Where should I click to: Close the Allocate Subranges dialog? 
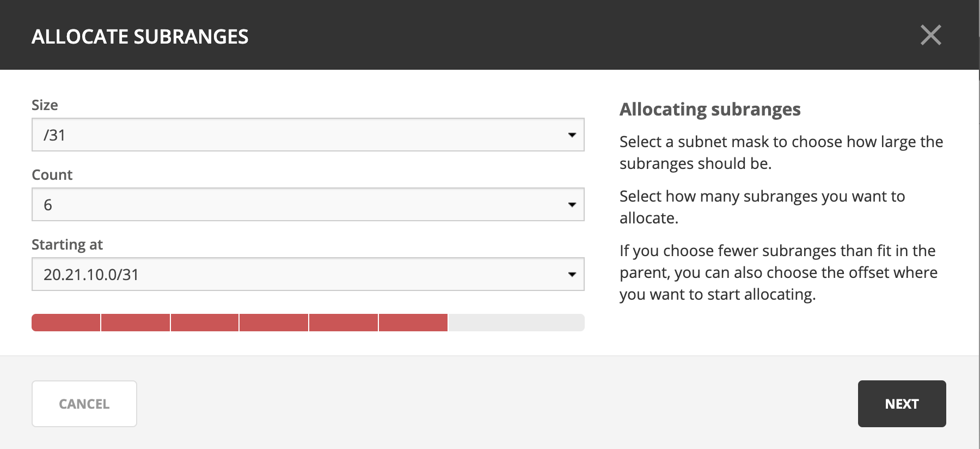tap(930, 35)
